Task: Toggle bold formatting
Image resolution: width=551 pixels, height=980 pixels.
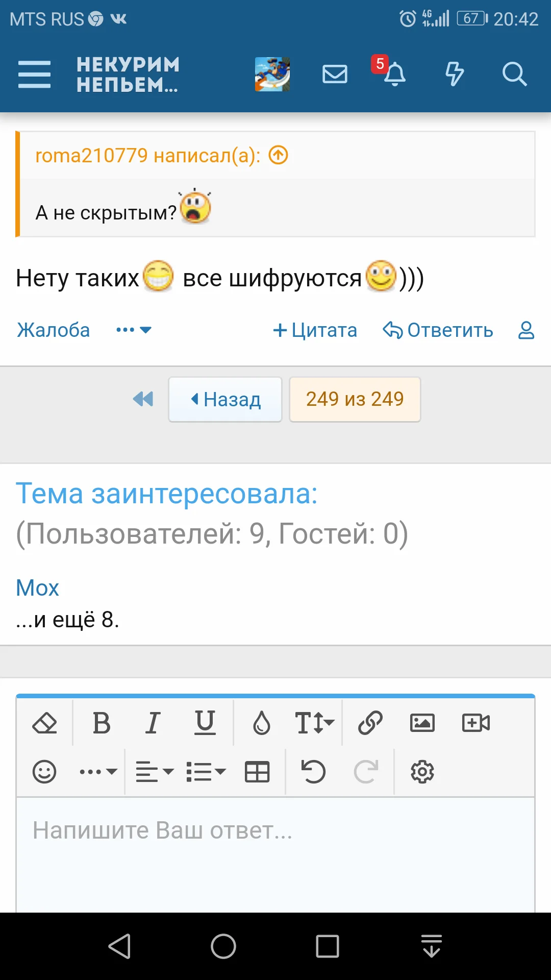Action: pos(102,723)
